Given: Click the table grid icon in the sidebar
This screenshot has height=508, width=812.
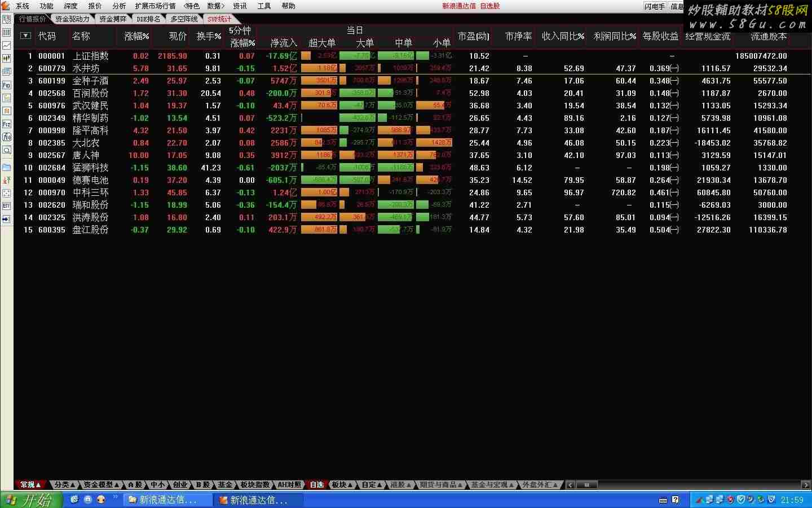Looking at the screenshot, I should (x=7, y=32).
